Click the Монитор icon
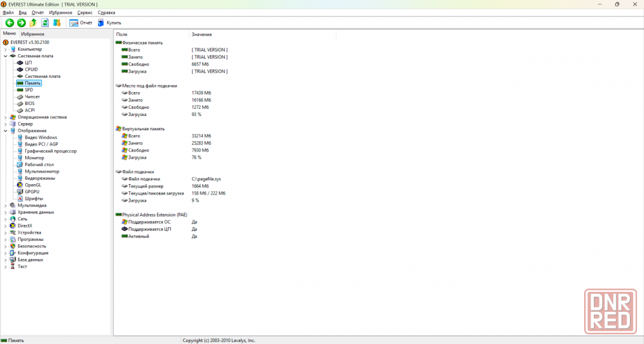Image resolution: width=644 pixels, height=344 pixels. (x=20, y=158)
